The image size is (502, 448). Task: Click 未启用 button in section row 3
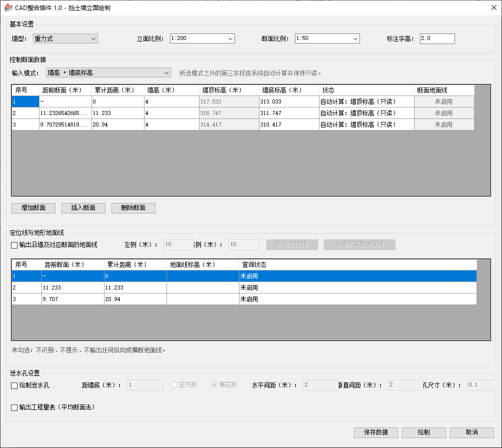pos(444,124)
